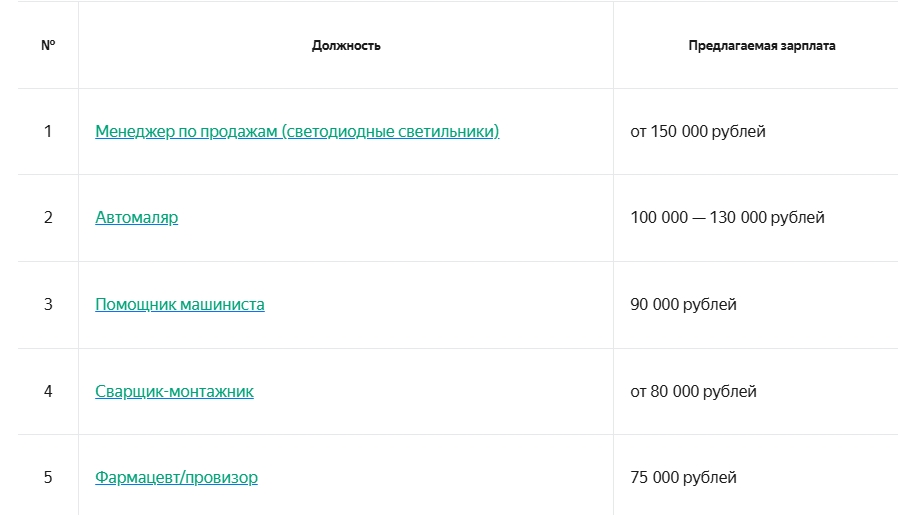This screenshot has height=515, width=898.
Task: Open the Автомаляр vacancy link
Action: (x=137, y=217)
